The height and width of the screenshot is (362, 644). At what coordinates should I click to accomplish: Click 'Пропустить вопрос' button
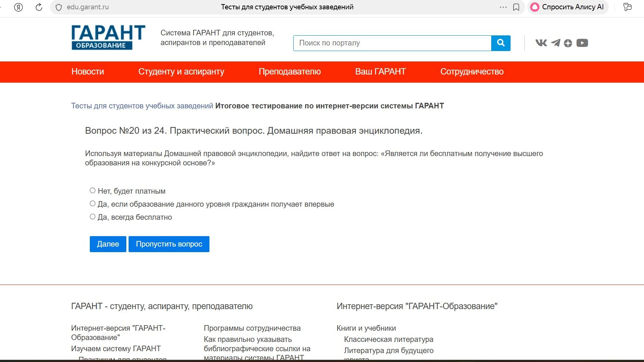169,244
